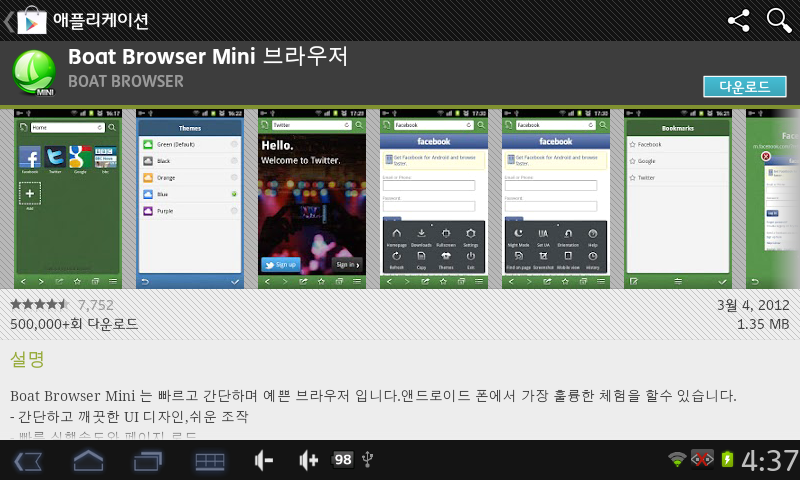Screen dimensions: 800x480
Task: Open the recent apps button
Action: click(147, 460)
